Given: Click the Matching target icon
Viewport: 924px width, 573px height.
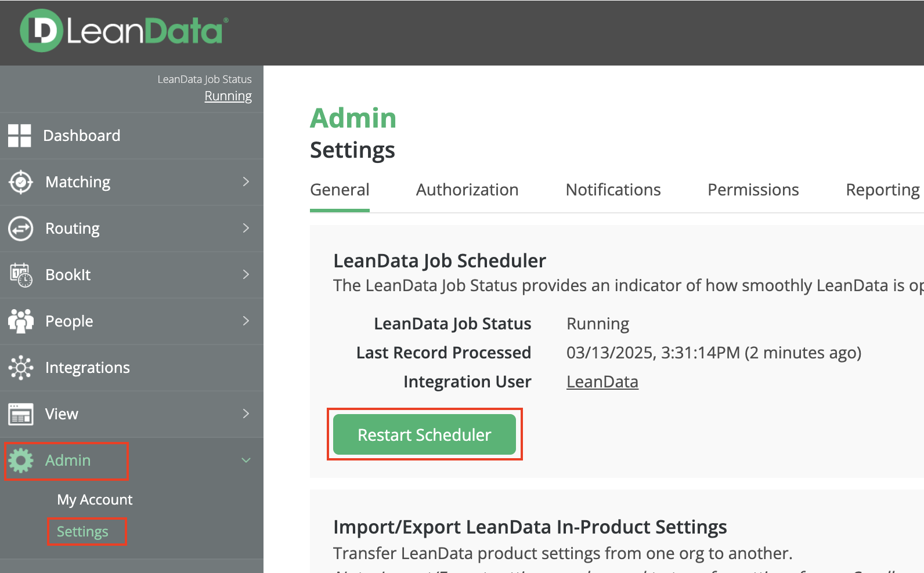Looking at the screenshot, I should [21, 182].
